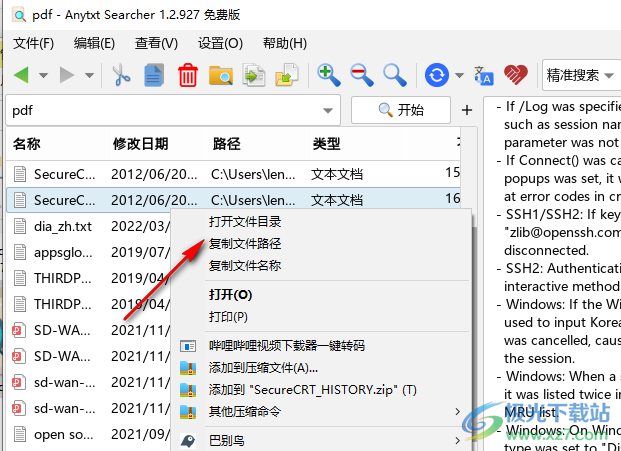
Task: Click the zoom out magnifier icon
Action: 362,75
